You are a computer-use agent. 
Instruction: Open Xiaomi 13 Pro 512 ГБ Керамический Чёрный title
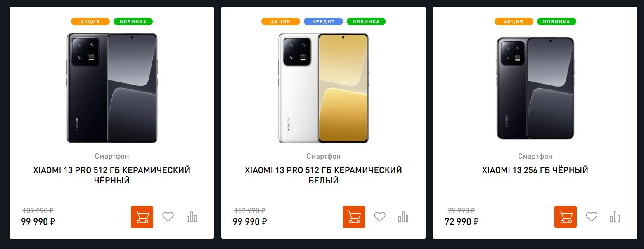(112, 175)
